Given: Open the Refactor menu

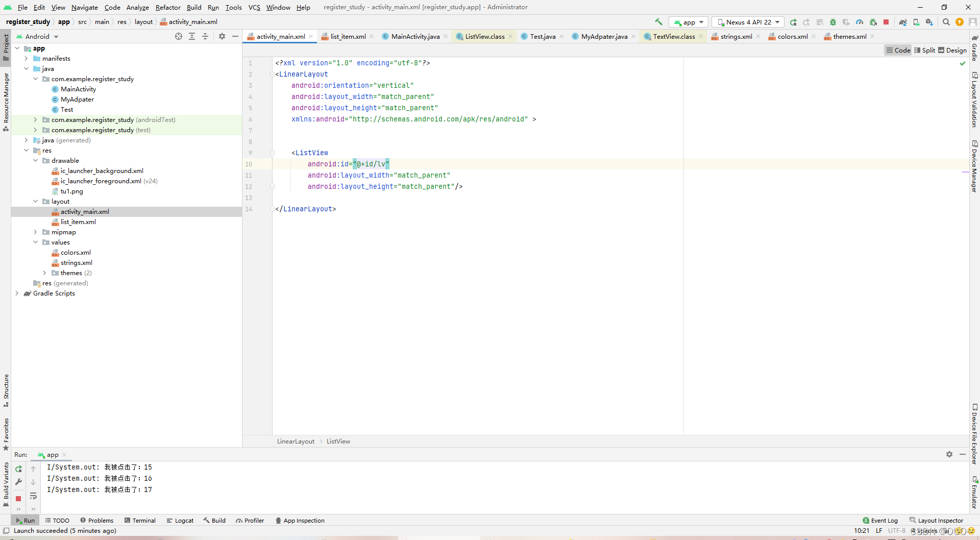Looking at the screenshot, I should 168,7.
